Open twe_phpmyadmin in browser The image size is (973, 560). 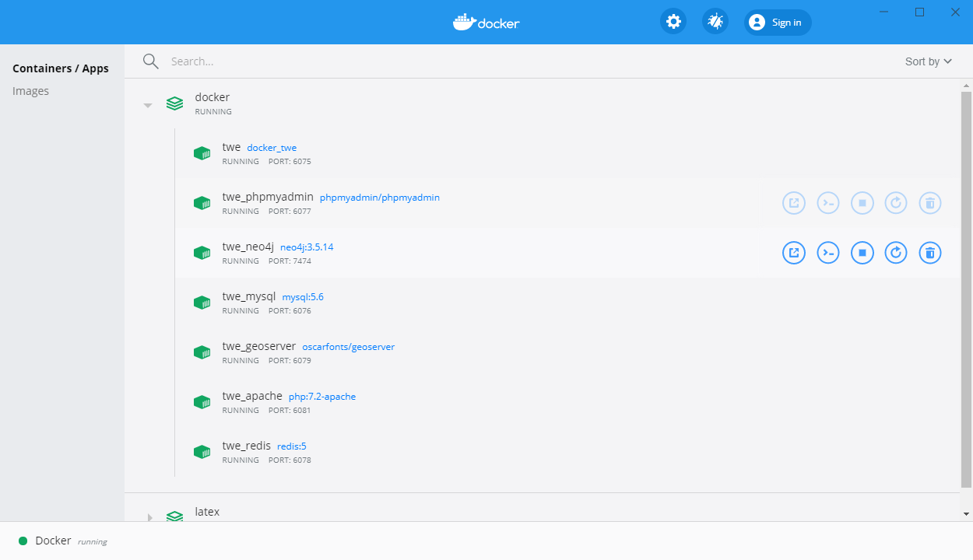point(794,204)
